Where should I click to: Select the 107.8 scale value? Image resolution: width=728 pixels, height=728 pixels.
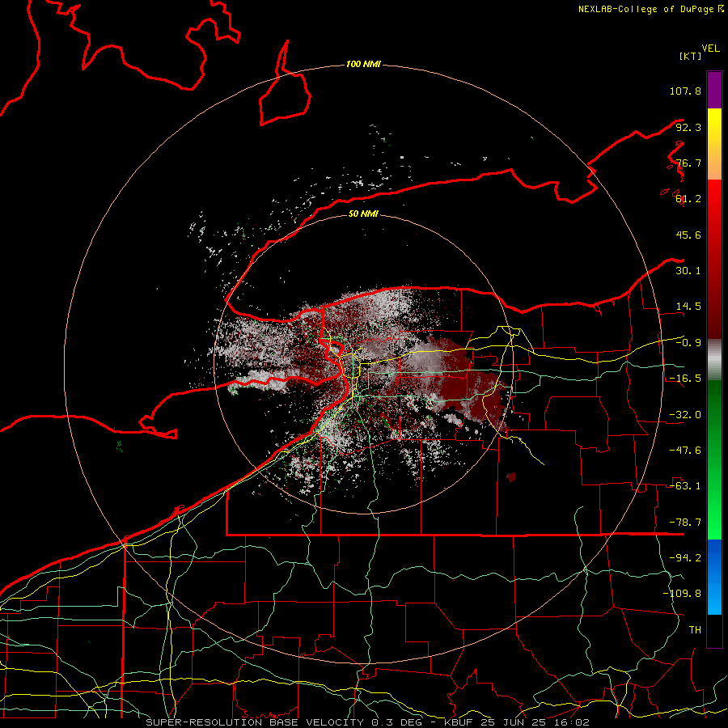point(685,91)
